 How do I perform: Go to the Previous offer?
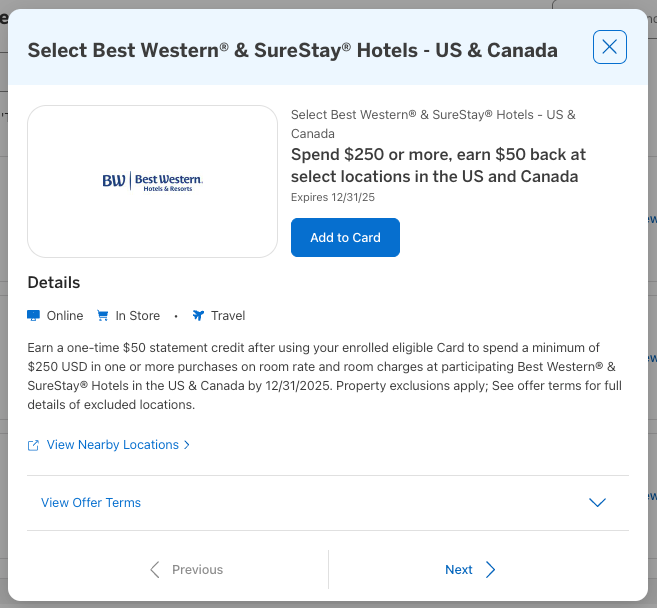click(197, 570)
